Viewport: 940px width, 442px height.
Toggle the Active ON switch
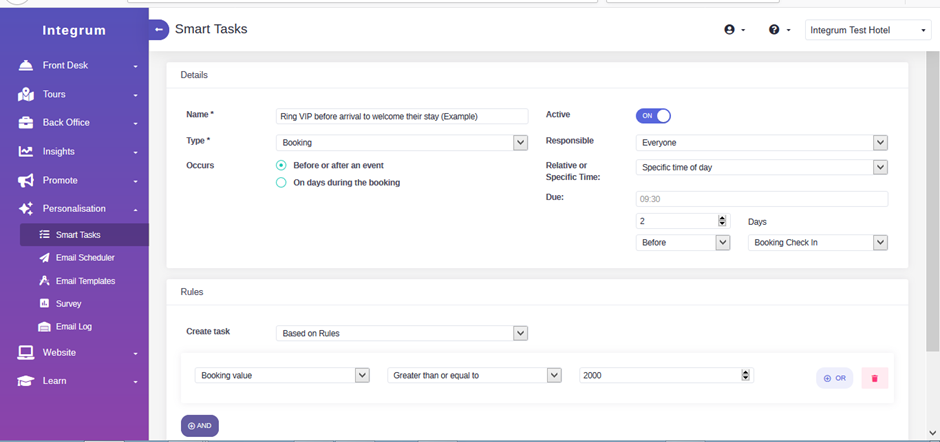click(x=653, y=116)
